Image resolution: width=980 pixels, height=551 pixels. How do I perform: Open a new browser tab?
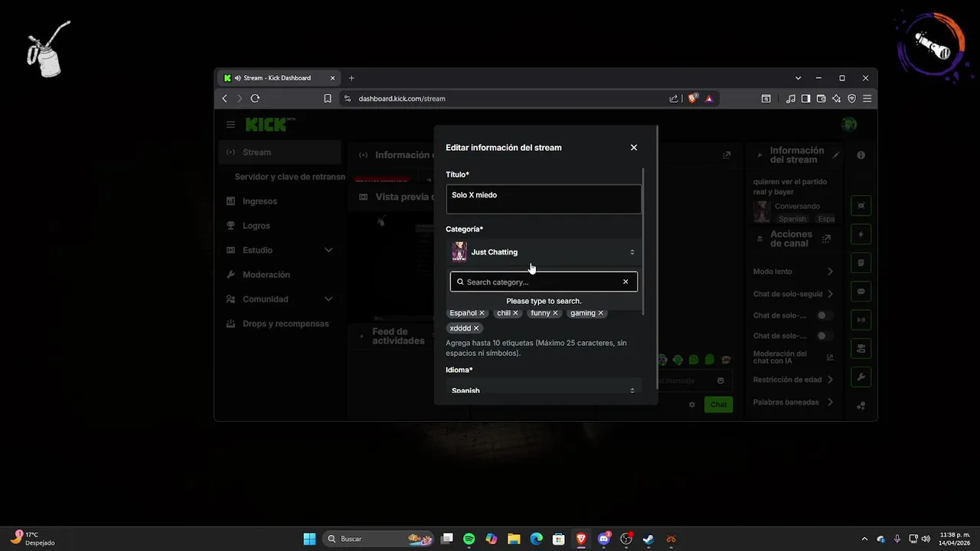pyautogui.click(x=351, y=78)
